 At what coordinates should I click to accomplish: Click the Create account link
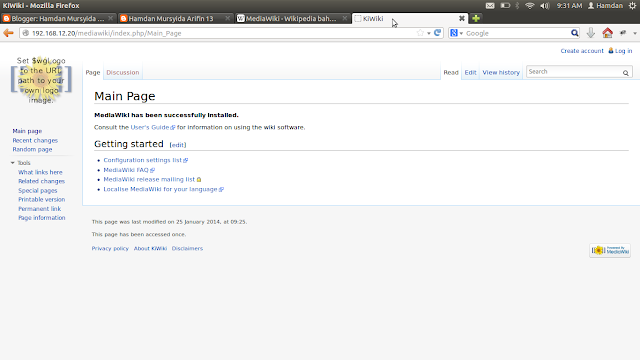point(582,51)
